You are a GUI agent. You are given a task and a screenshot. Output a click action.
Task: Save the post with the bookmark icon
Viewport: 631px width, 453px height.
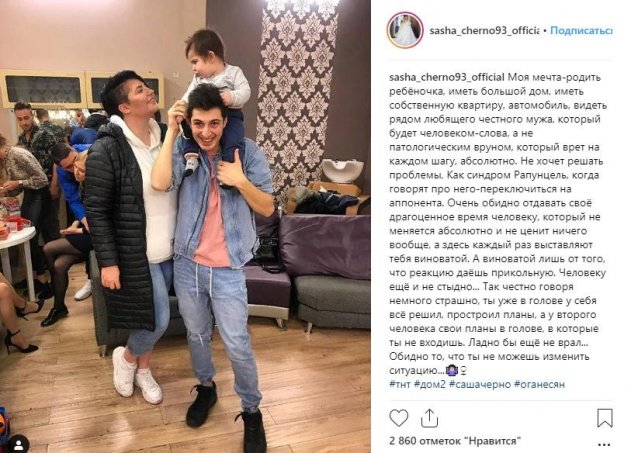(x=605, y=418)
